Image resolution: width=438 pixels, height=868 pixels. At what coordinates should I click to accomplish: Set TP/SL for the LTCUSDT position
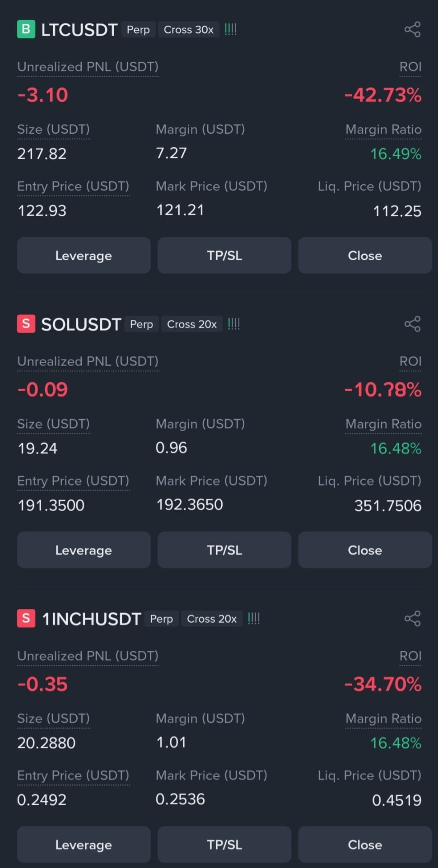(x=224, y=255)
